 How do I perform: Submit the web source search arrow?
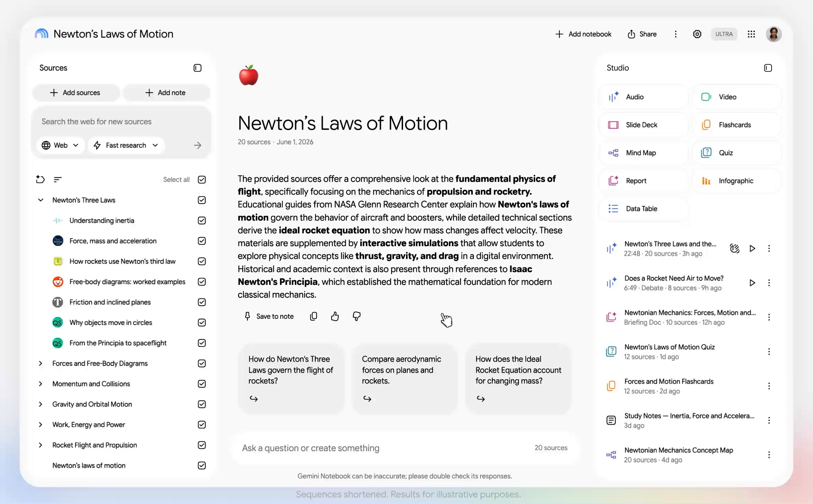tap(197, 145)
